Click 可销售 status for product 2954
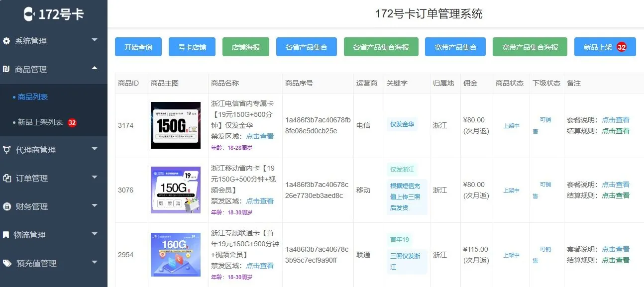644x287 pixels. click(x=543, y=255)
